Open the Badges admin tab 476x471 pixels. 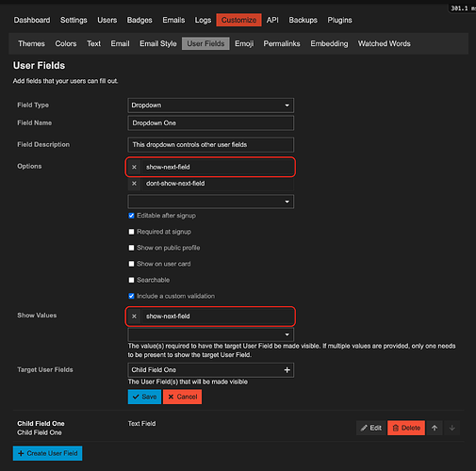click(140, 20)
